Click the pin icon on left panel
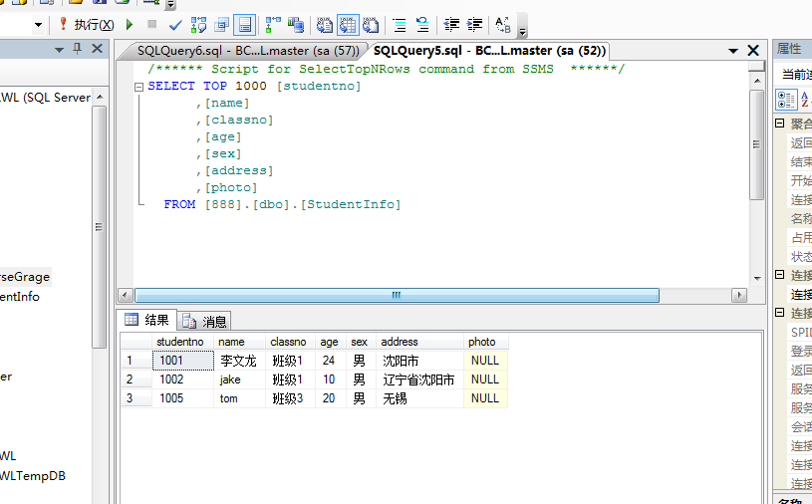 coord(77,49)
